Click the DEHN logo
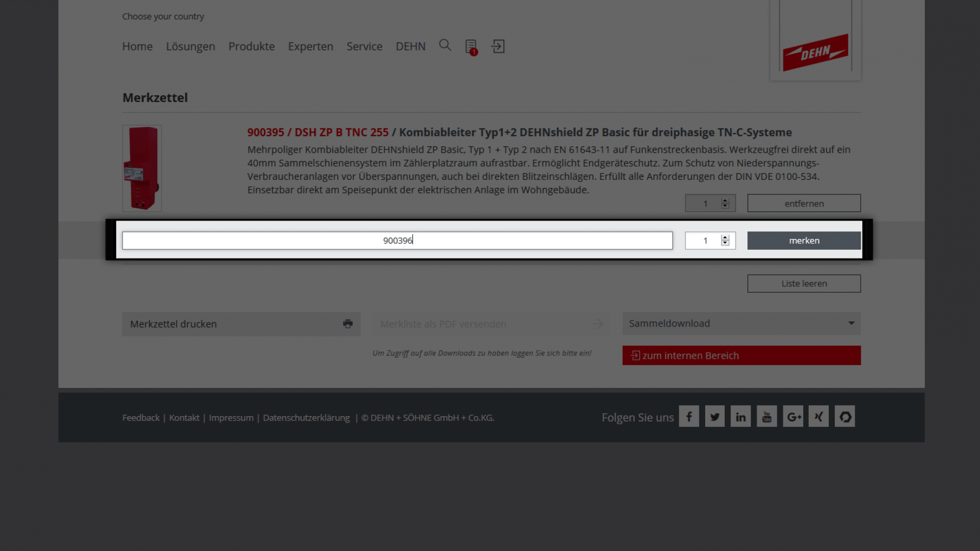This screenshot has width=980, height=551. click(x=815, y=53)
